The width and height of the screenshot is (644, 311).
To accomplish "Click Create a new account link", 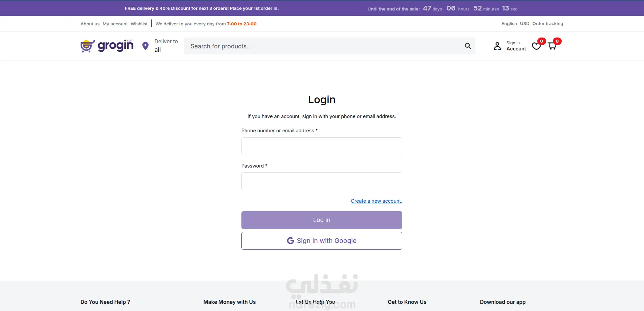I will (376, 201).
